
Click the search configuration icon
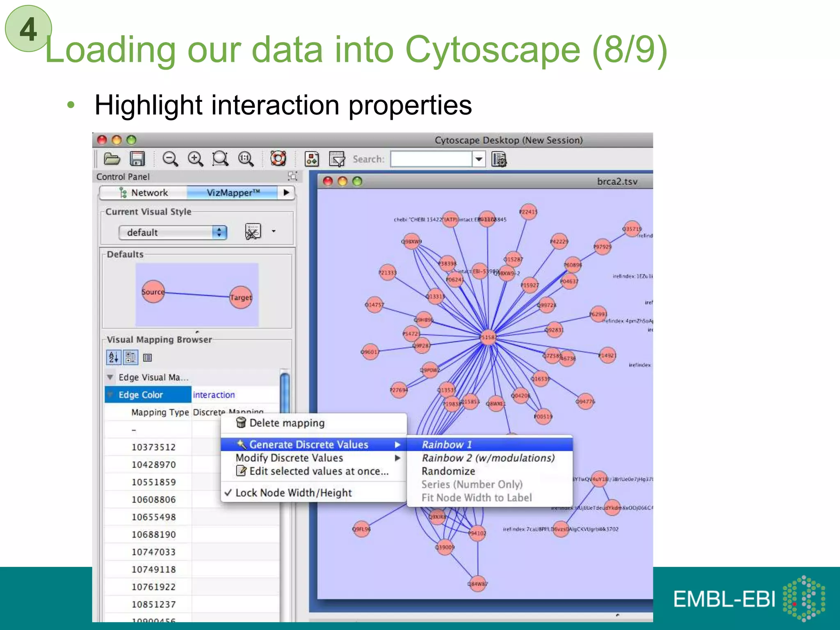[499, 159]
